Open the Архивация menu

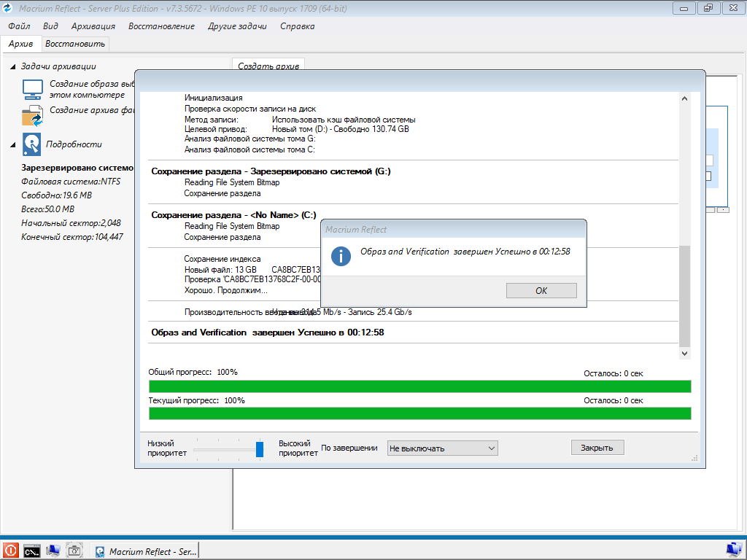pyautogui.click(x=93, y=26)
